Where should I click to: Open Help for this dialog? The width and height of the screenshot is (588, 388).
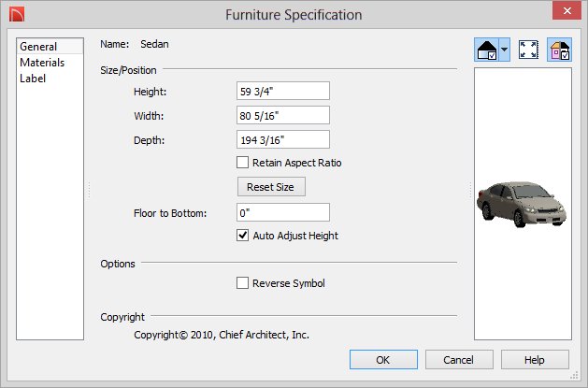tap(535, 360)
